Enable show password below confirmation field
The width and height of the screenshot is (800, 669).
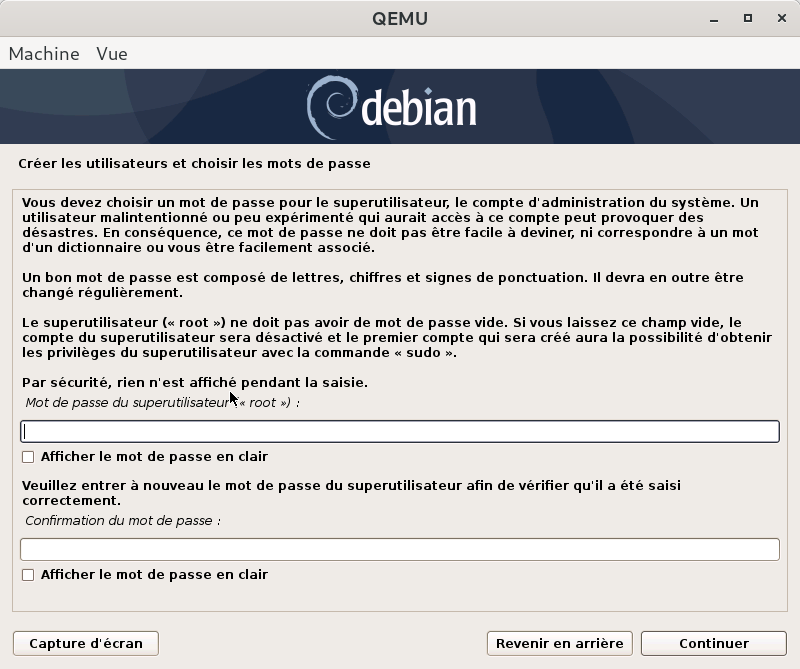tap(28, 575)
